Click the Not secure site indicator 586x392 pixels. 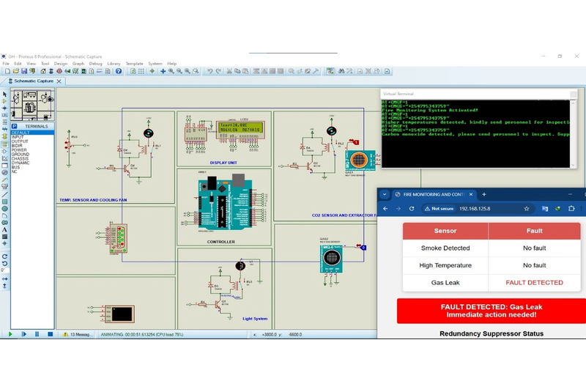439,209
